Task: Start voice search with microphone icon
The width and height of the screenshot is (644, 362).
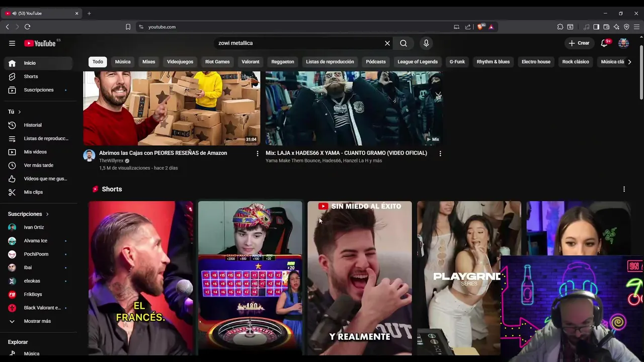Action: (x=426, y=43)
